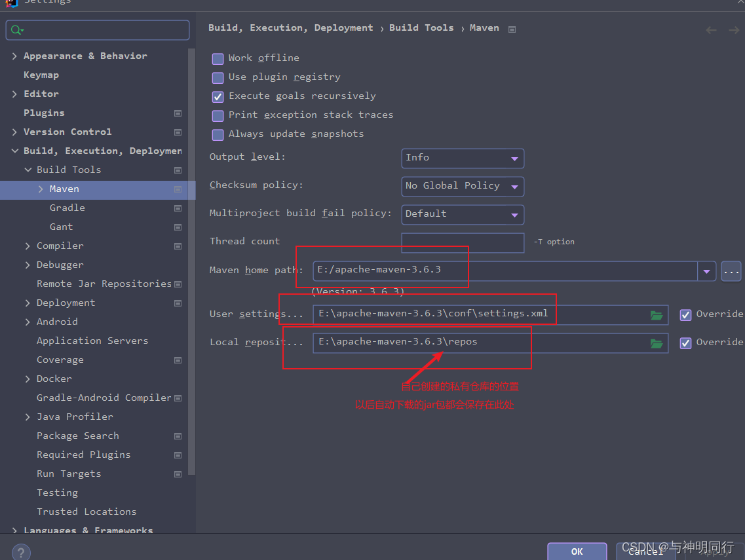Click the settings search magnifier icon
Viewport: 745px width, 560px height.
[16, 30]
